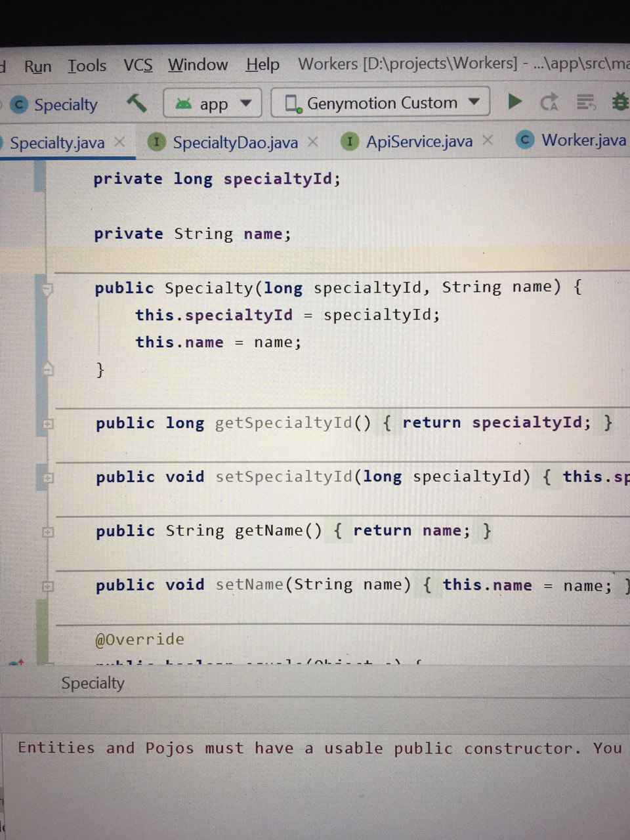Switch to the SpecialtyDao.java tab
The width and height of the screenshot is (630, 840).
click(235, 142)
